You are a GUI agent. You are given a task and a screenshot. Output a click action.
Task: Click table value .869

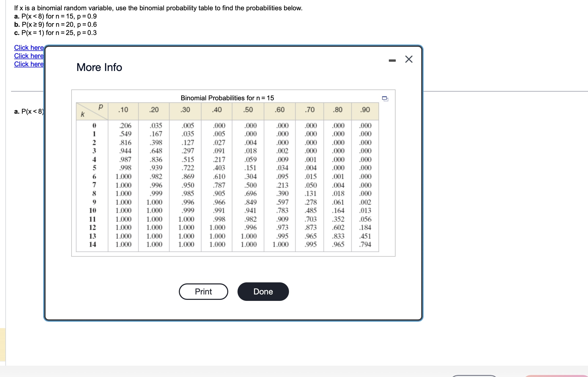188,176
